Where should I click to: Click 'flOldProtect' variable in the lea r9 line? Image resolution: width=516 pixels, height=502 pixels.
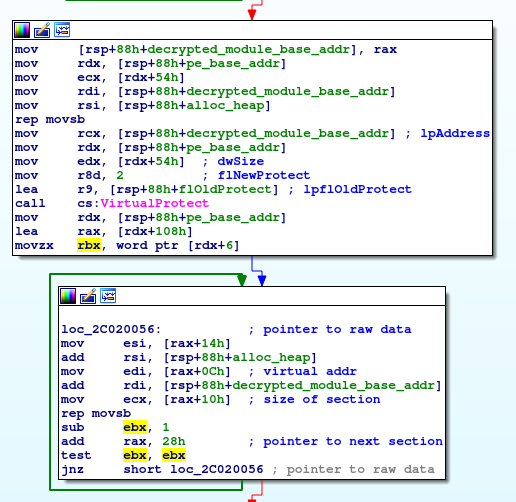coord(225,189)
